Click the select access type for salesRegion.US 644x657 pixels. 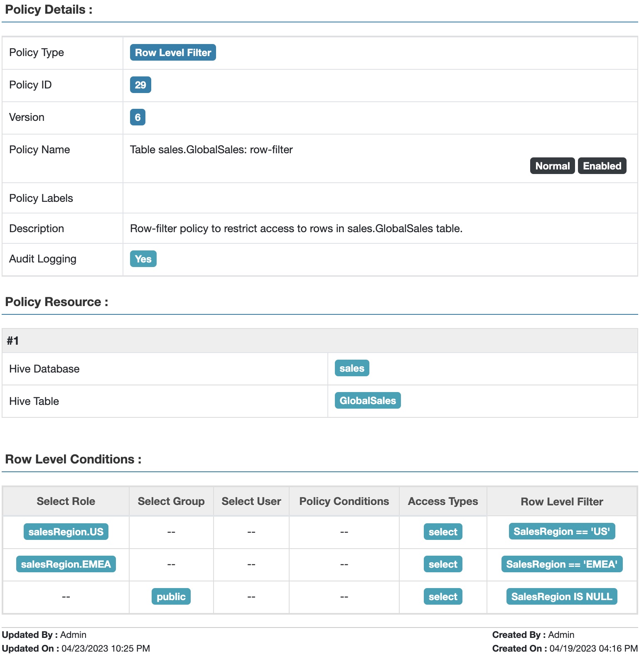tap(442, 532)
